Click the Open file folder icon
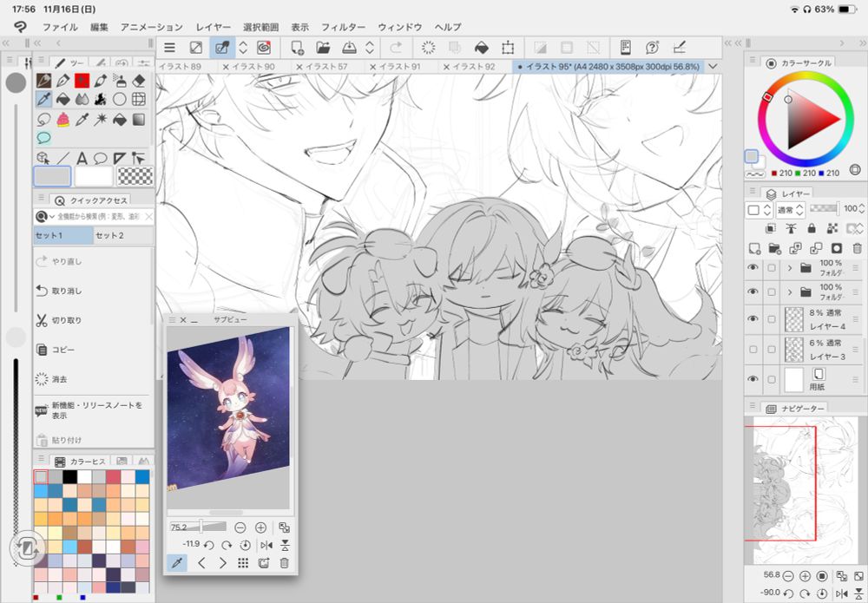Screen dimensions: 868x603 click(x=323, y=48)
